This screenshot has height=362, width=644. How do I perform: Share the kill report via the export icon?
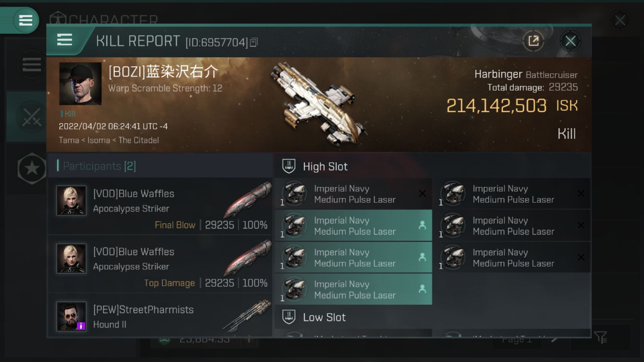[533, 41]
